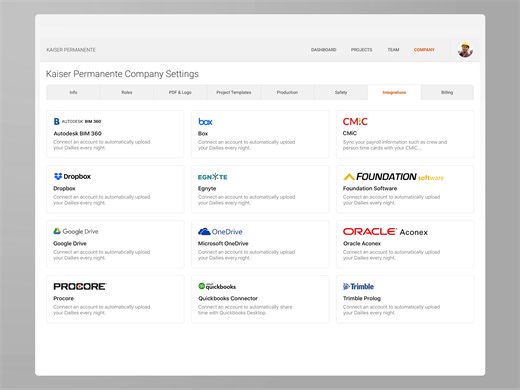The image size is (520, 390).
Task: Go to Projects in top navigation
Action: pos(361,50)
